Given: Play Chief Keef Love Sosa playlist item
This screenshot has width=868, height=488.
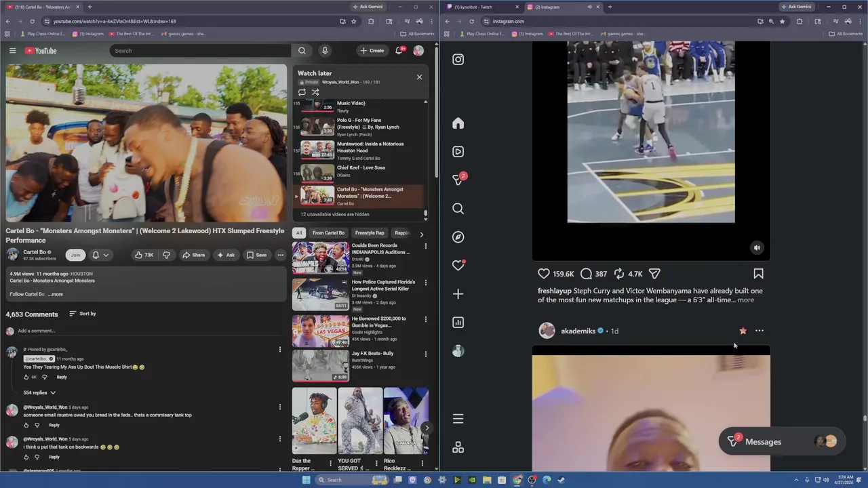Looking at the screenshot, I should (x=361, y=173).
